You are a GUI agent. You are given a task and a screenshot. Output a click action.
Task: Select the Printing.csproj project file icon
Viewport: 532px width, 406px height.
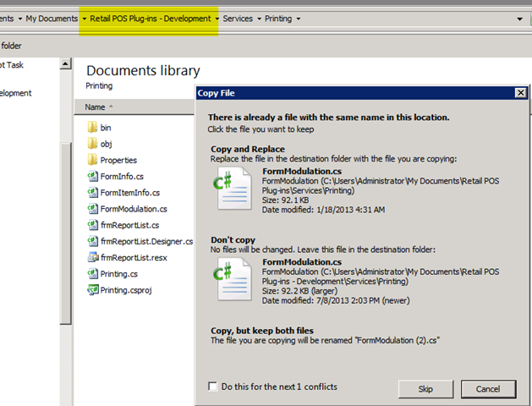tap(93, 290)
